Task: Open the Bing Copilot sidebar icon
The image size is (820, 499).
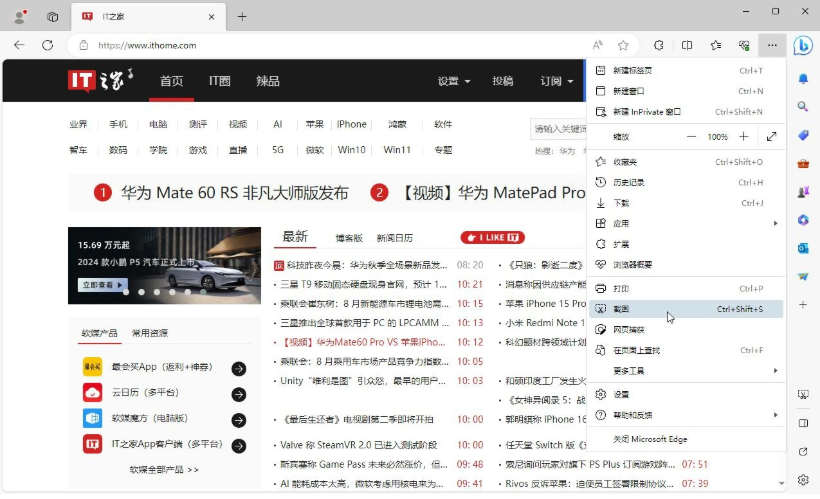Action: (x=803, y=46)
